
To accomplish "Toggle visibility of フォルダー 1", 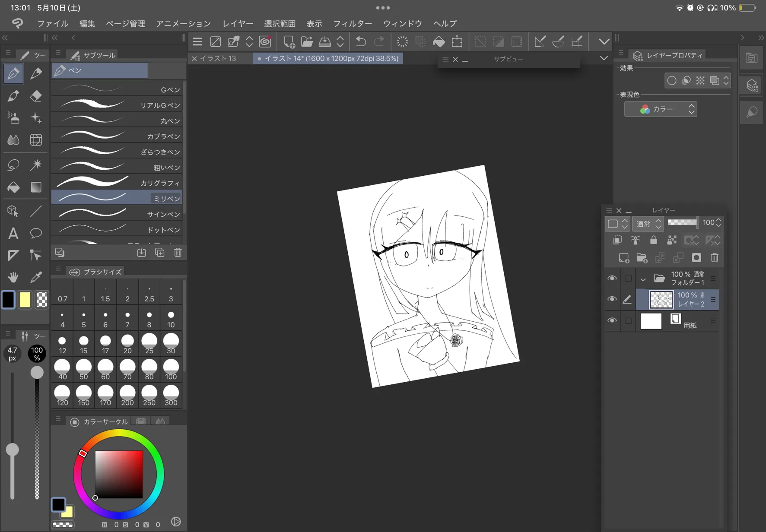I will (612, 279).
